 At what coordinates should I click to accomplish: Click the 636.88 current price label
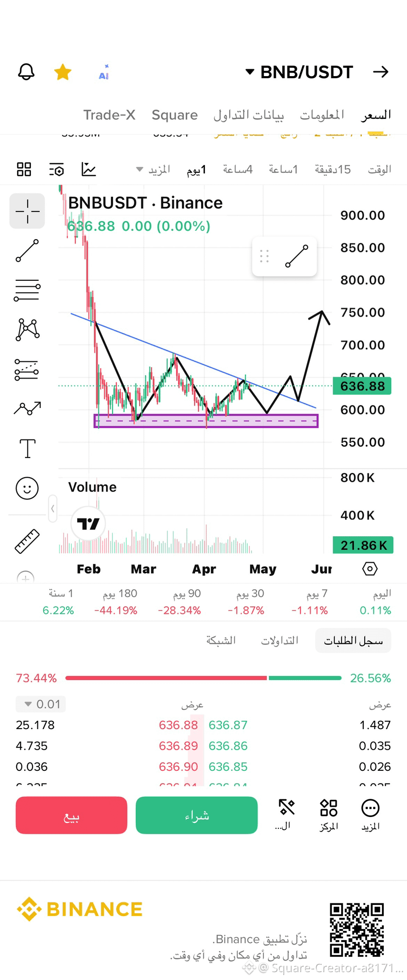point(362,386)
